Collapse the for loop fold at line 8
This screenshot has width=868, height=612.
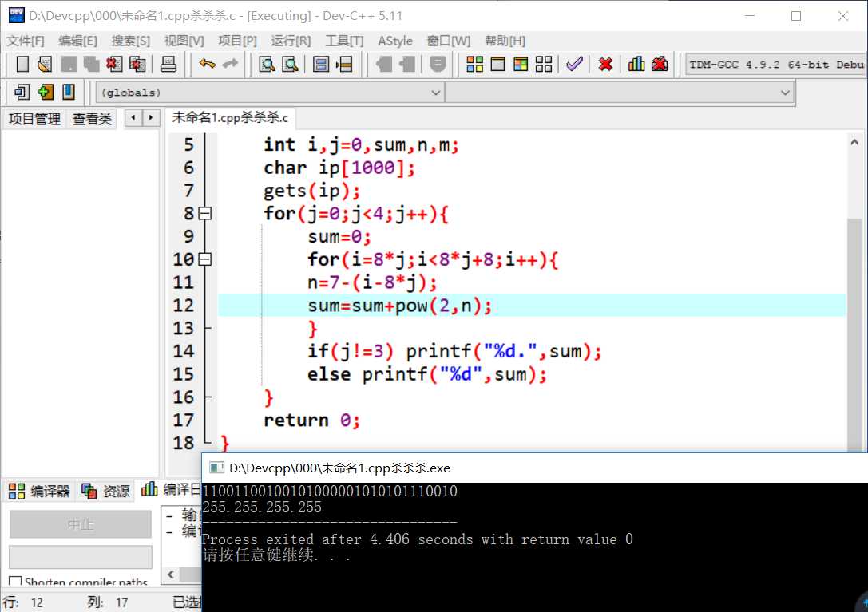tap(204, 213)
